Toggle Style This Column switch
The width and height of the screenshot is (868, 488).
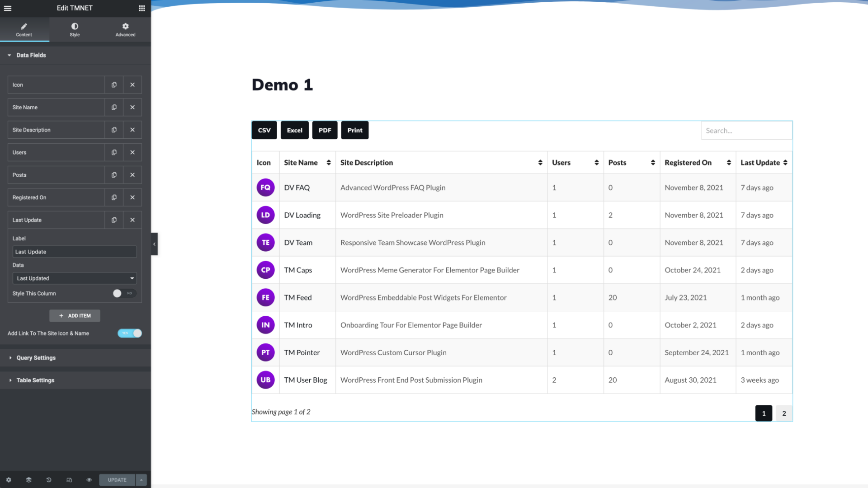click(x=124, y=294)
